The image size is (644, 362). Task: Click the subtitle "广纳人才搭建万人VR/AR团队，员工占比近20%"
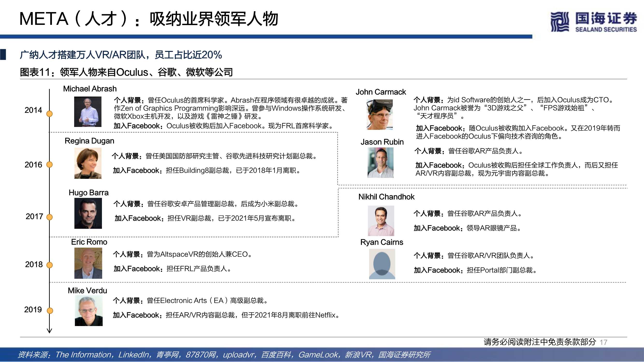[121, 55]
